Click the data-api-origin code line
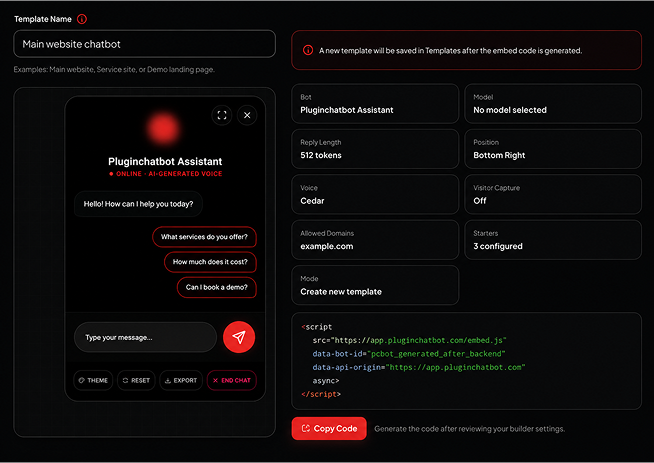The height and width of the screenshot is (463, 654). pos(419,367)
